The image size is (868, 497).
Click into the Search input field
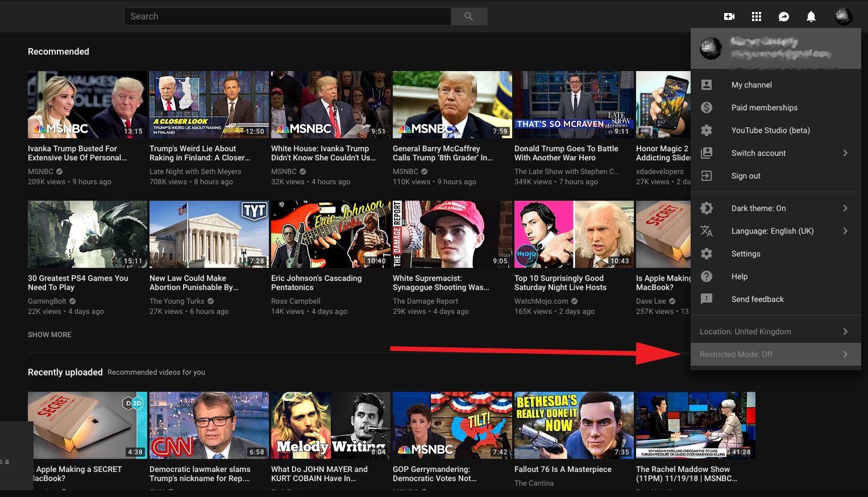coord(287,16)
